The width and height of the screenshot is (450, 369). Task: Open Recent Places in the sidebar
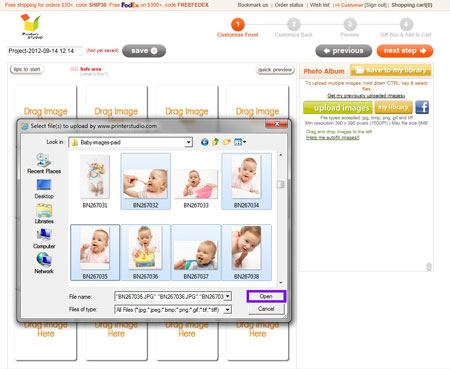44,163
